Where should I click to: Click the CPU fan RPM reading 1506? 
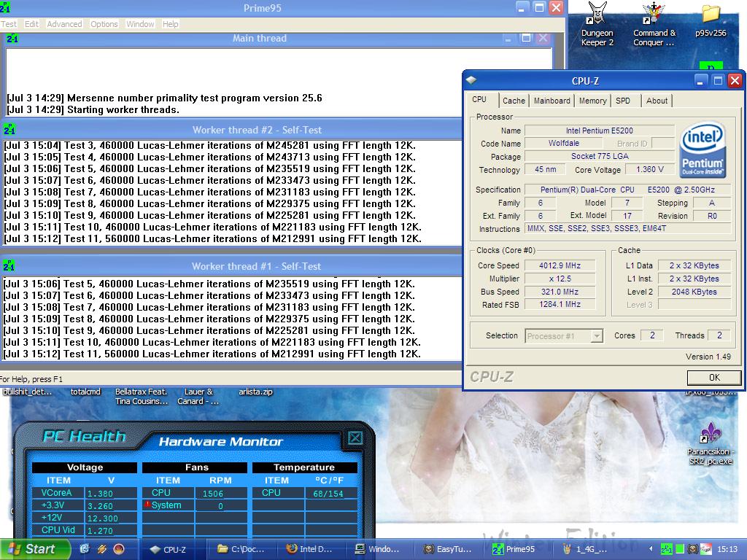click(213, 494)
